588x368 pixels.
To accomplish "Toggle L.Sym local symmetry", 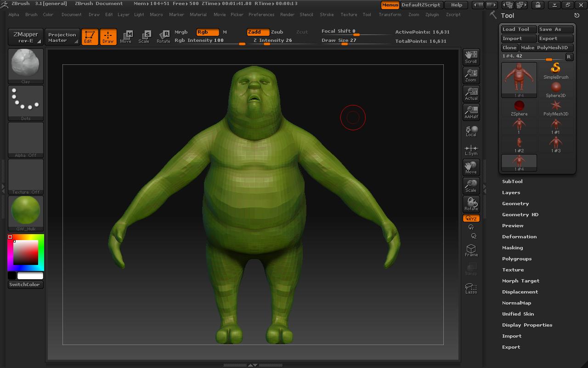I will (x=471, y=150).
